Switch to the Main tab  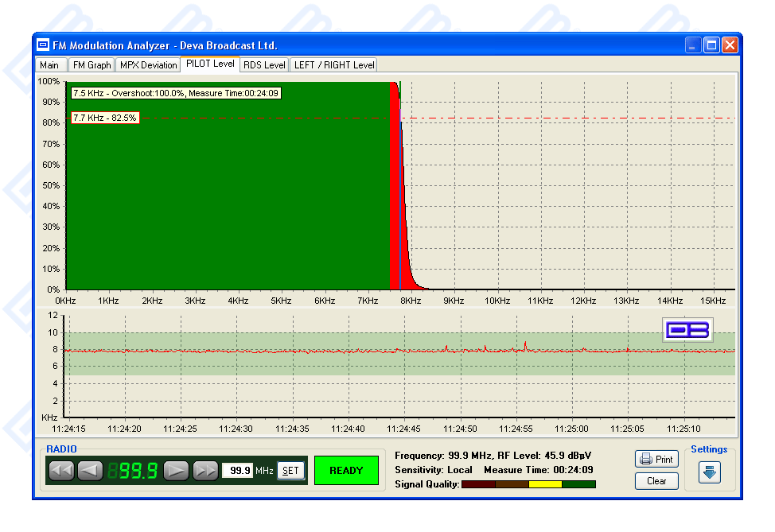49,65
